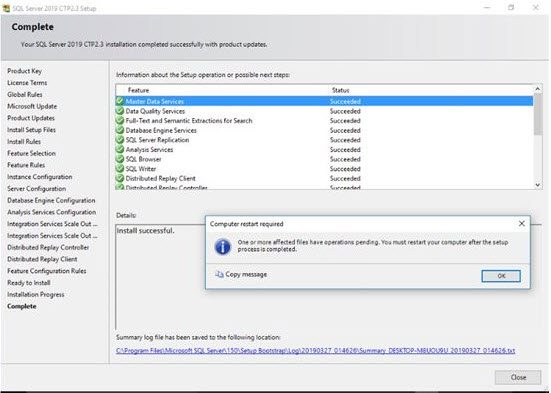Click the check icon beside Full-Text and Semantic Extractions
551x393 pixels.
click(120, 121)
